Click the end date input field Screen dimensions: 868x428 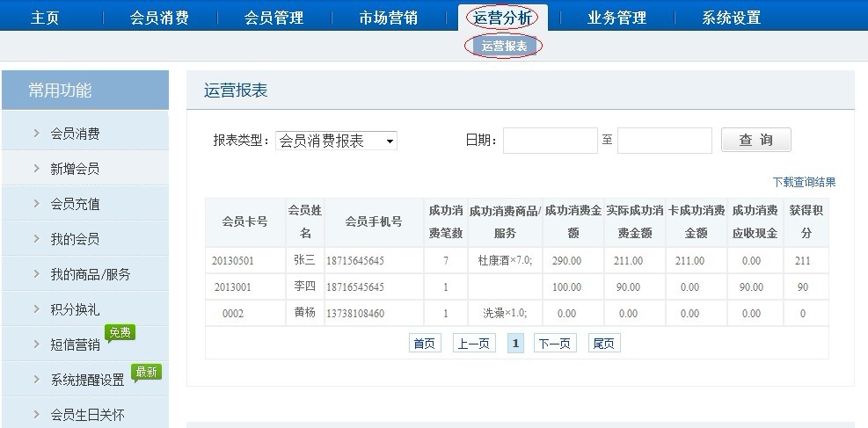click(664, 141)
